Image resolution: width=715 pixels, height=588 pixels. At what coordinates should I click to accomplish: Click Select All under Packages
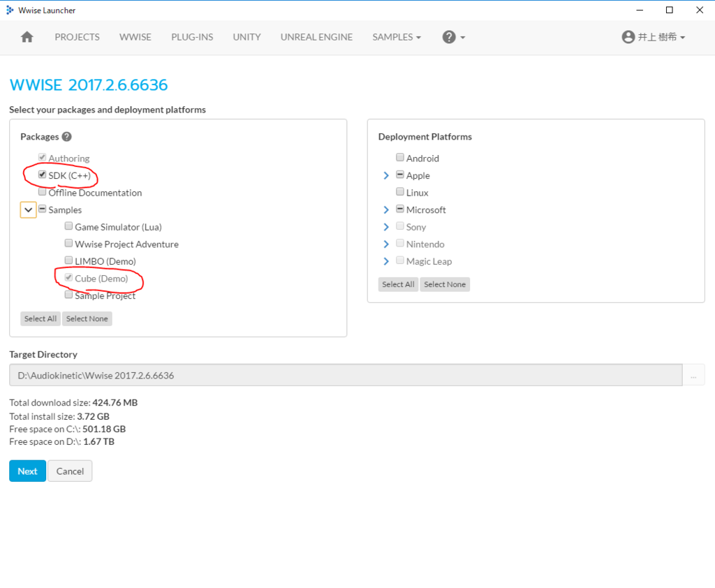pos(40,318)
